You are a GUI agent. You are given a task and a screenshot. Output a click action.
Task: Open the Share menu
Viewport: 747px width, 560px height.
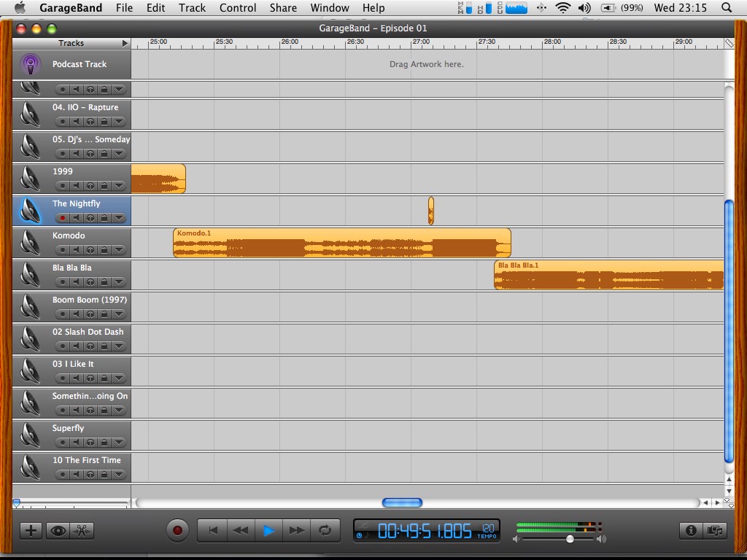[283, 7]
